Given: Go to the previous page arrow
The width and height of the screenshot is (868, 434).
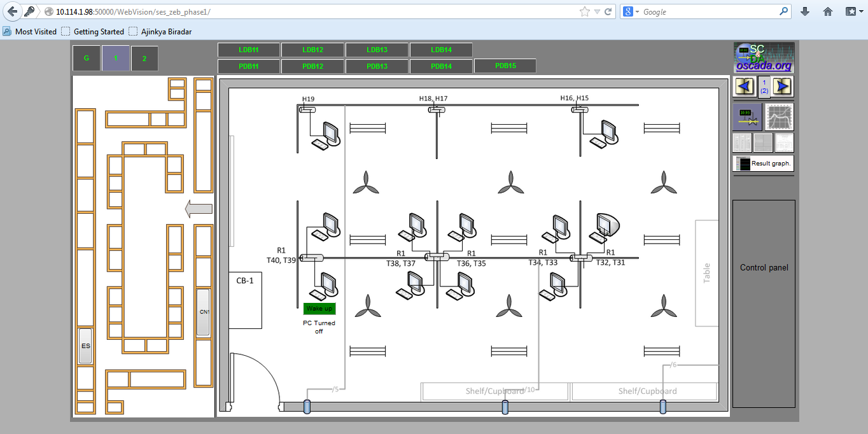Looking at the screenshot, I should [745, 87].
